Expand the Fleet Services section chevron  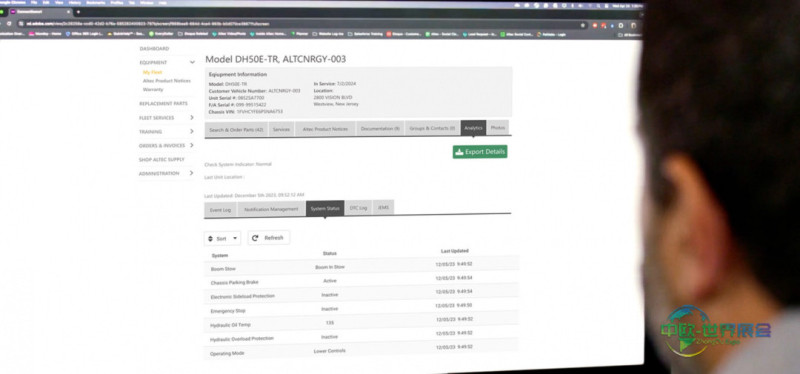pyautogui.click(x=192, y=117)
